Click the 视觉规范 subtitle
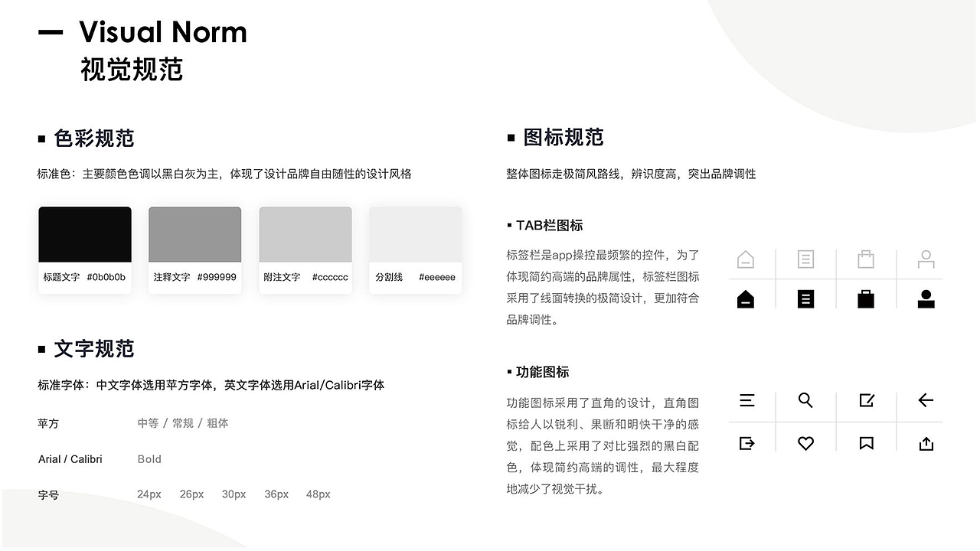The image size is (980, 551). point(132,69)
